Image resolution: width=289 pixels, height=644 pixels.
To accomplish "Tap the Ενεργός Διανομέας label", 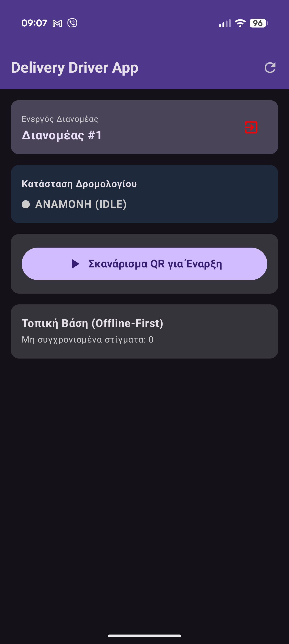I will (x=60, y=119).
